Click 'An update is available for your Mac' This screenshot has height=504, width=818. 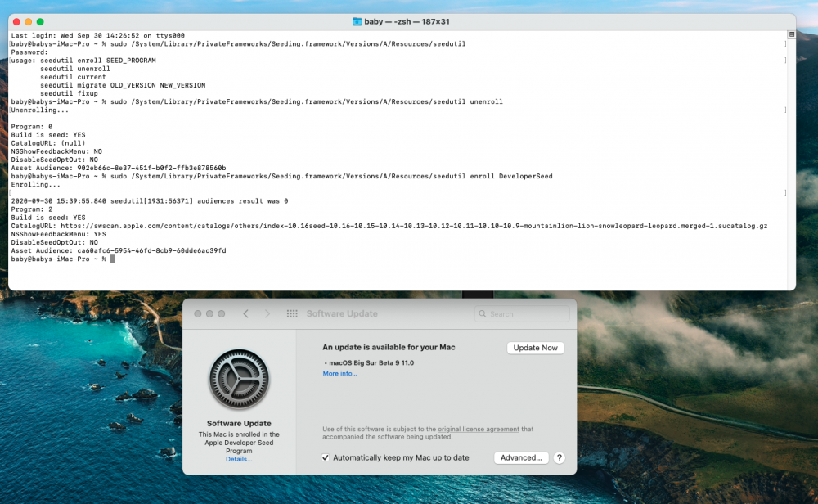389,347
